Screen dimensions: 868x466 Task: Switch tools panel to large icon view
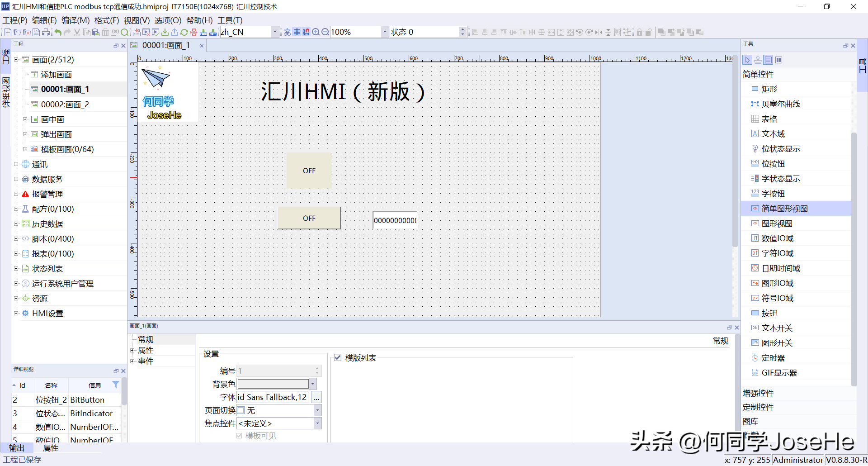click(778, 60)
